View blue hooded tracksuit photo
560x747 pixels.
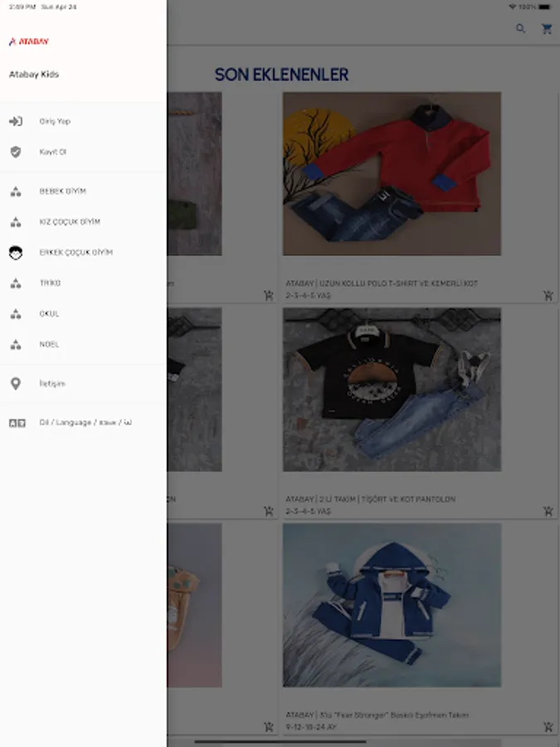pyautogui.click(x=392, y=605)
